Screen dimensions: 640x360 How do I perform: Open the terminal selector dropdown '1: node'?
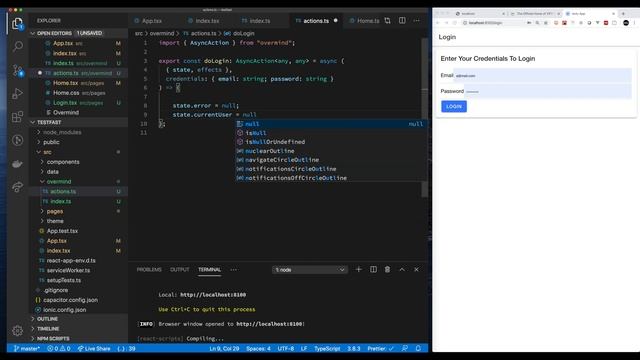(310, 270)
